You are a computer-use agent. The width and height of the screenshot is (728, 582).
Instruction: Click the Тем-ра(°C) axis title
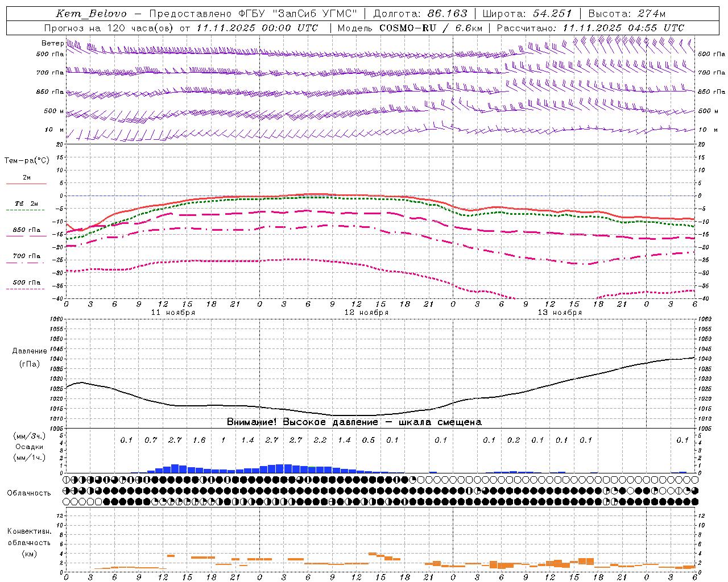coord(27,161)
